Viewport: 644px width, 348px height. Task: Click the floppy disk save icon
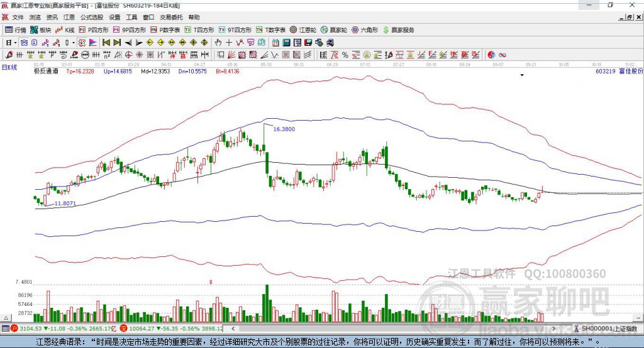pyautogui.click(x=308, y=43)
